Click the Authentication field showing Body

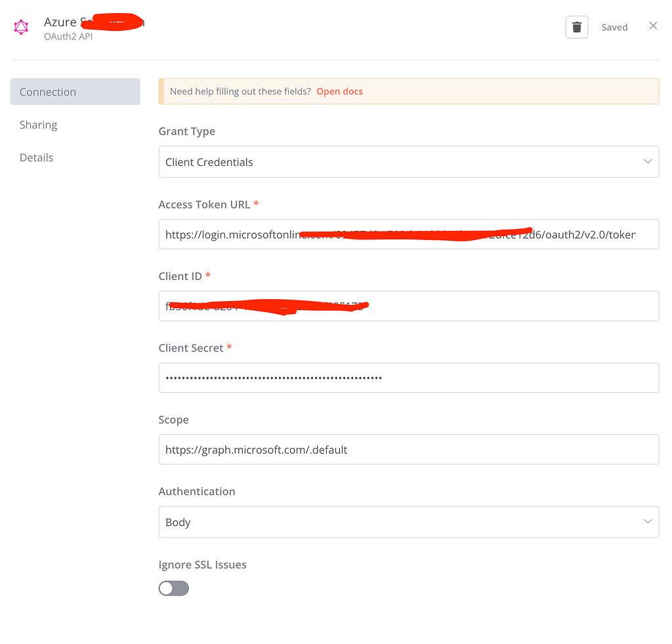click(408, 522)
